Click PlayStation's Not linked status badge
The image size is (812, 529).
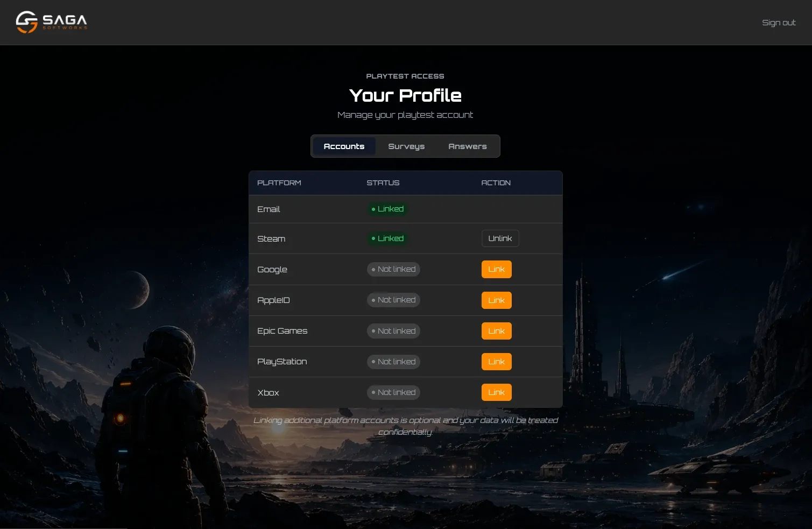coord(393,362)
